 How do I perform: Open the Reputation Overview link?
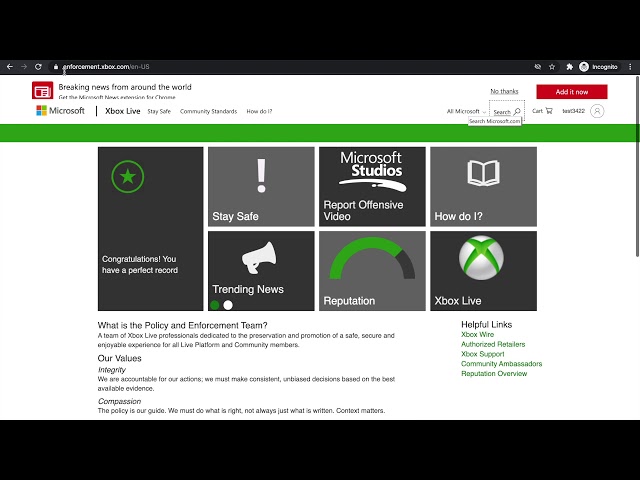[x=494, y=373]
